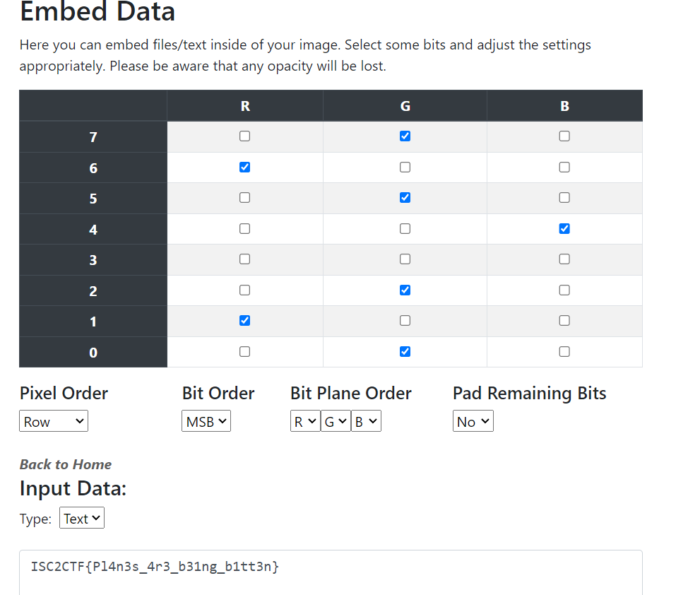Image resolution: width=700 pixels, height=595 pixels.
Task: Enable the B bit 5 checkbox
Action: tap(564, 198)
